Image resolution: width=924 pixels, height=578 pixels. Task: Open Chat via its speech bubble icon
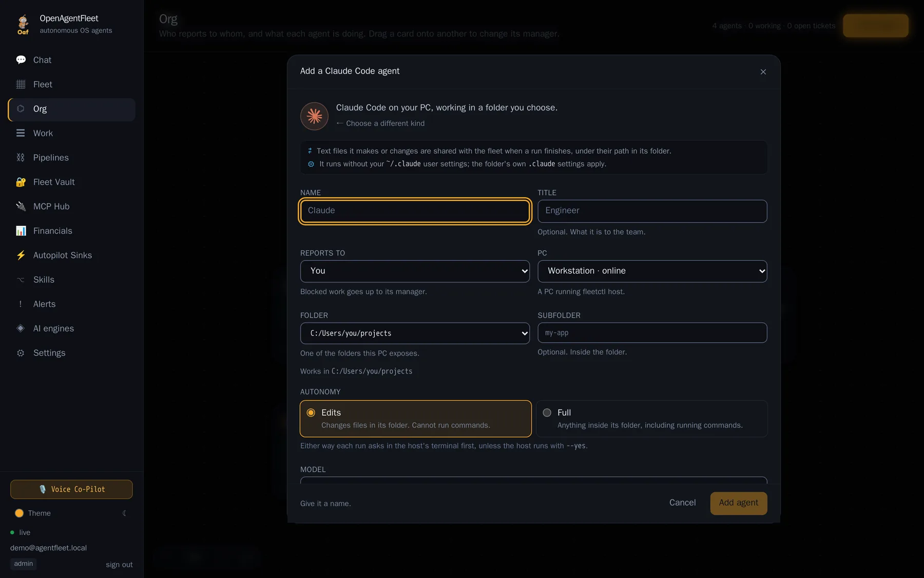21,60
